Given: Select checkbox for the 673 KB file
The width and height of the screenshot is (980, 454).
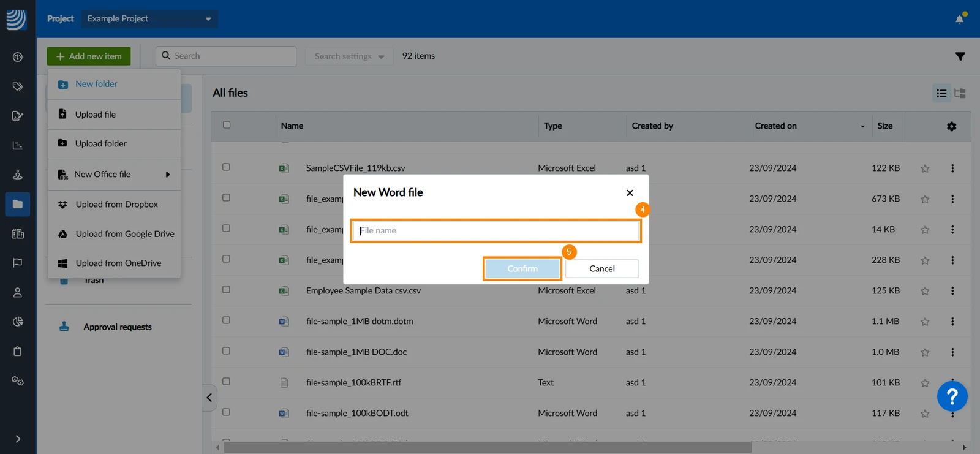Looking at the screenshot, I should pos(226,197).
